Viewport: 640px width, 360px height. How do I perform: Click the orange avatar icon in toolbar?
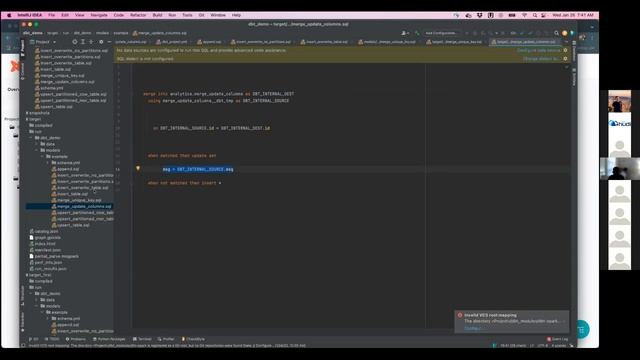pyautogui.click(x=564, y=33)
